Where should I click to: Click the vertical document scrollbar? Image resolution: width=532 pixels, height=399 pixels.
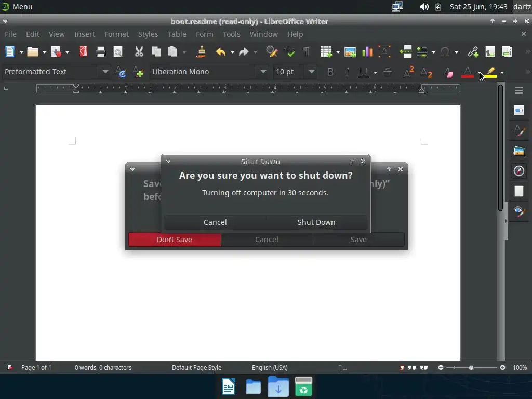[500, 148]
